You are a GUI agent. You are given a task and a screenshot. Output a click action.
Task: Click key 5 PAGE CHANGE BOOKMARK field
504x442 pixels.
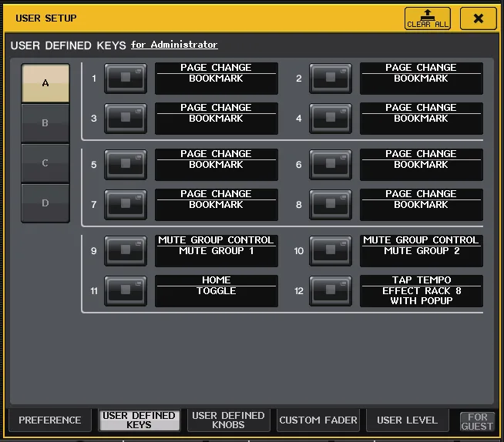pos(217,165)
